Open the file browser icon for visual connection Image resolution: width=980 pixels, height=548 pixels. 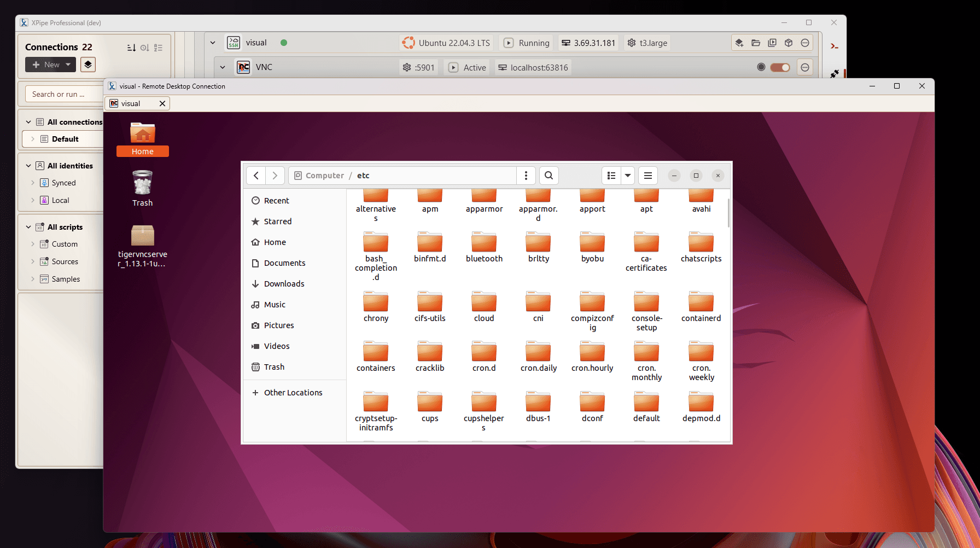pyautogui.click(x=756, y=43)
